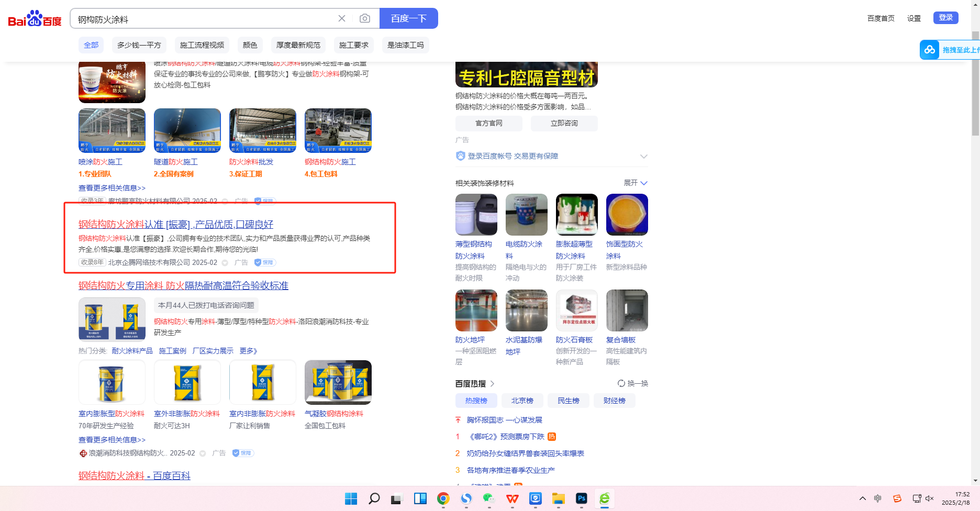Click the 登录 button
980x511 pixels.
946,18
